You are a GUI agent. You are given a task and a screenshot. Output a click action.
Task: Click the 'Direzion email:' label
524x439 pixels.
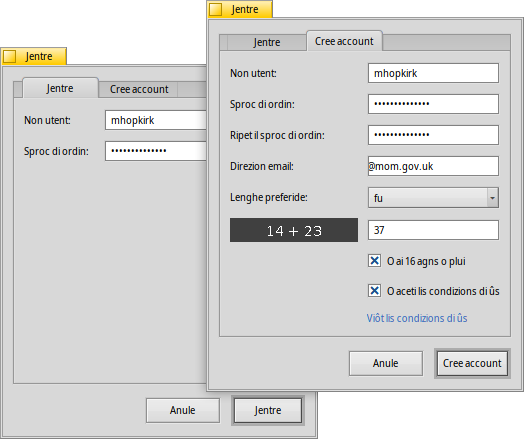pyautogui.click(x=262, y=166)
